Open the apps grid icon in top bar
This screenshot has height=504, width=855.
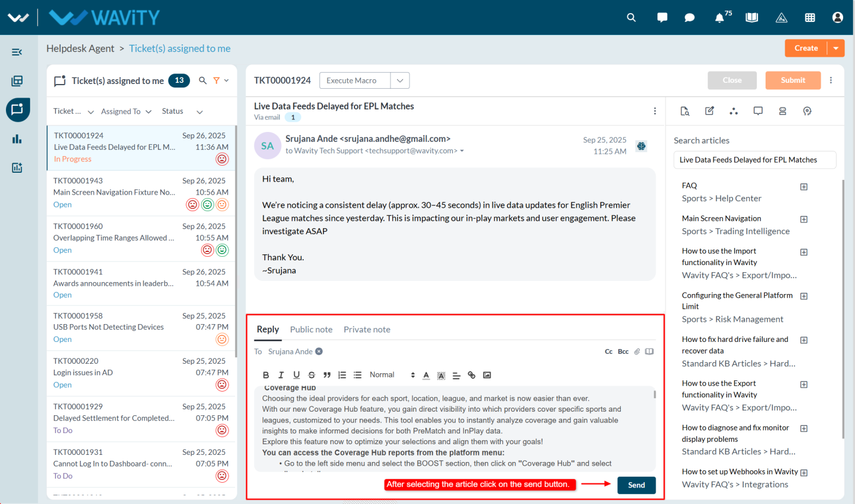click(810, 18)
